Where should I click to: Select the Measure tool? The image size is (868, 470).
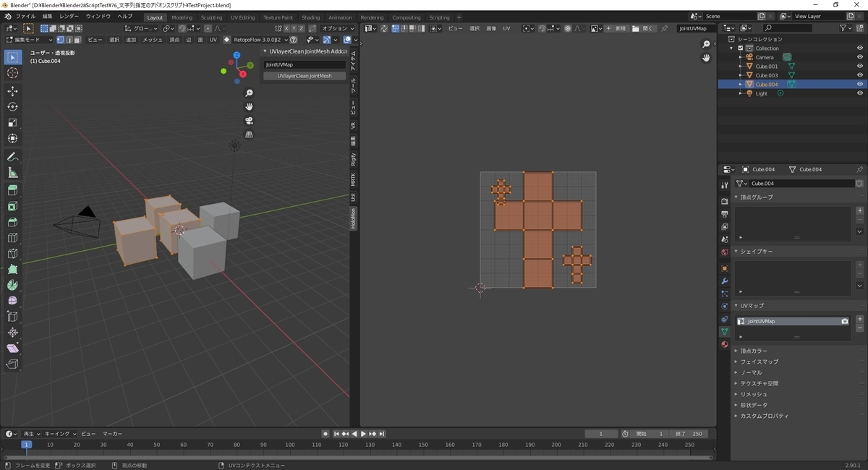[x=12, y=173]
